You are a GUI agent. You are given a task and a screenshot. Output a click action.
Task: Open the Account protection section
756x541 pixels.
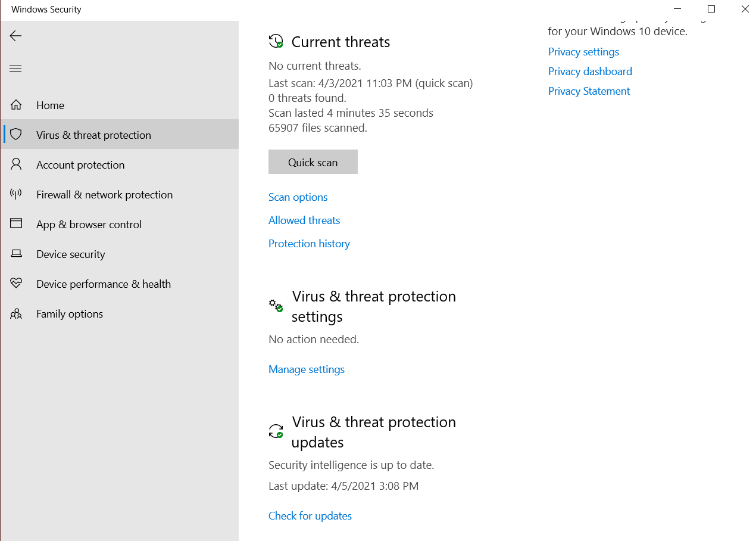coord(80,165)
